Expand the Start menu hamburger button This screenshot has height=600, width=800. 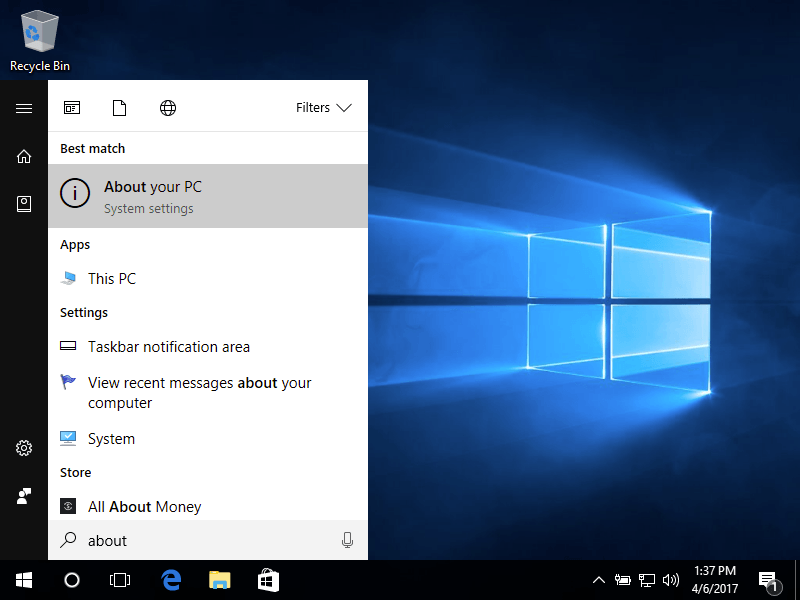point(23,108)
